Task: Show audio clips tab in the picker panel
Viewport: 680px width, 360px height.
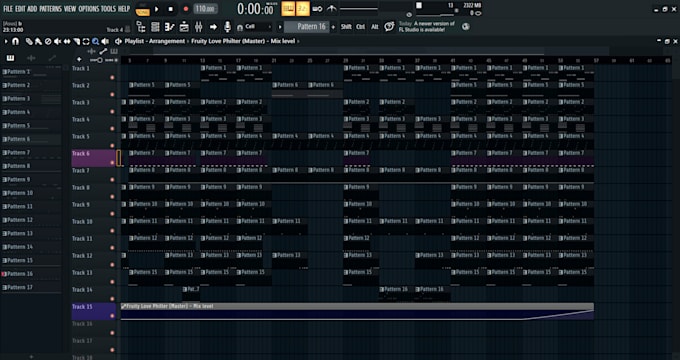Action: [31, 58]
